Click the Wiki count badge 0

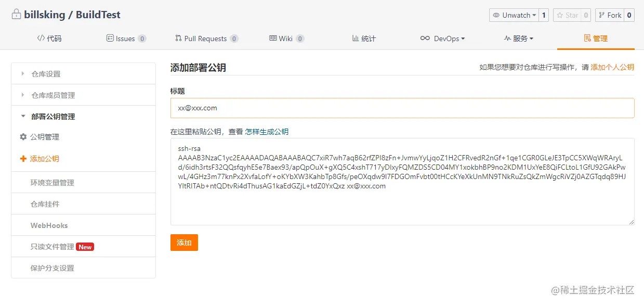coord(300,39)
